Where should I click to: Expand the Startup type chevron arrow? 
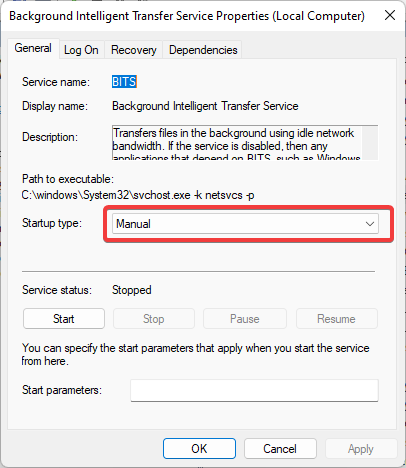tap(370, 224)
